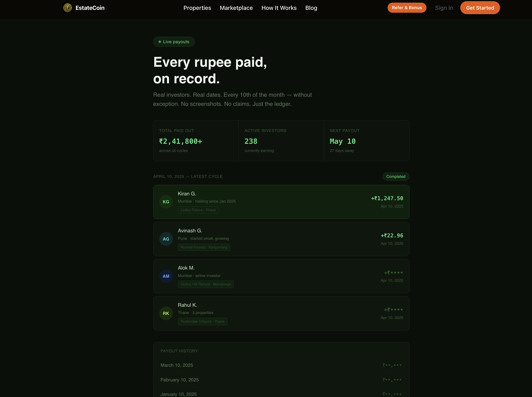Click the AM avatar for Alok M.
This screenshot has width=532, height=397.
[166, 276]
